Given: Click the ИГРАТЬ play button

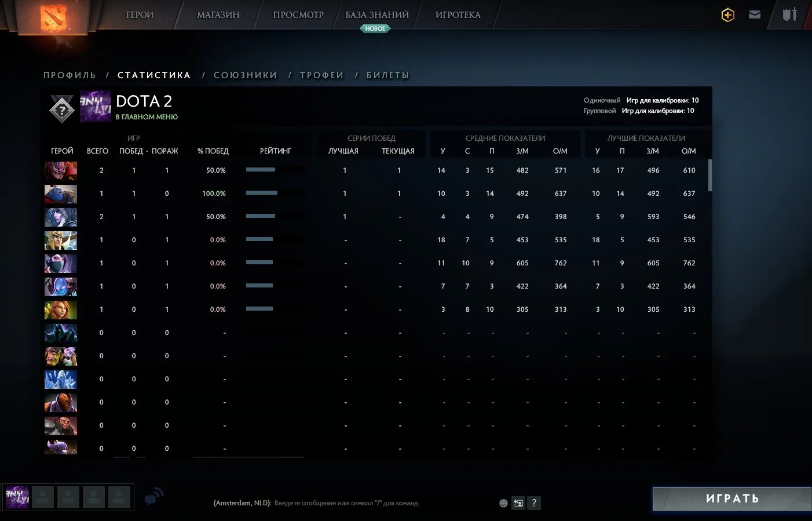Looking at the screenshot, I should coord(732,499).
